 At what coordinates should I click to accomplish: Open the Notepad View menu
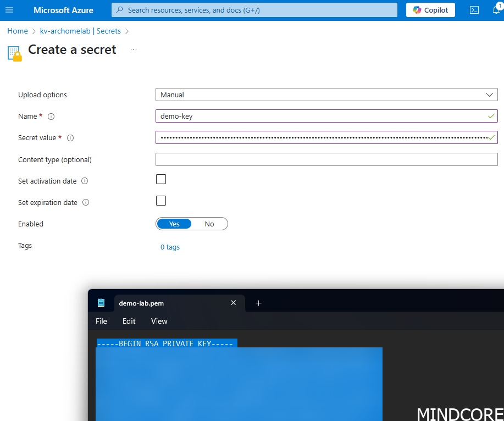pyautogui.click(x=159, y=321)
